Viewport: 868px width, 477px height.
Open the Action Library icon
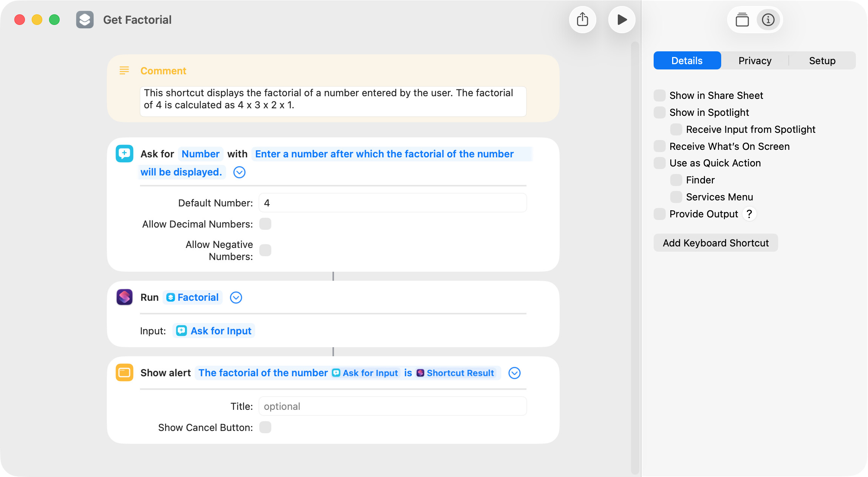[742, 20]
